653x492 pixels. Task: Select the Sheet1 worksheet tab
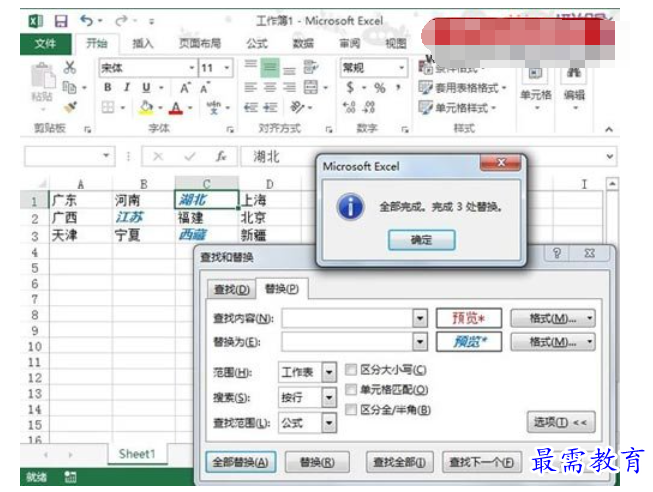[137, 454]
